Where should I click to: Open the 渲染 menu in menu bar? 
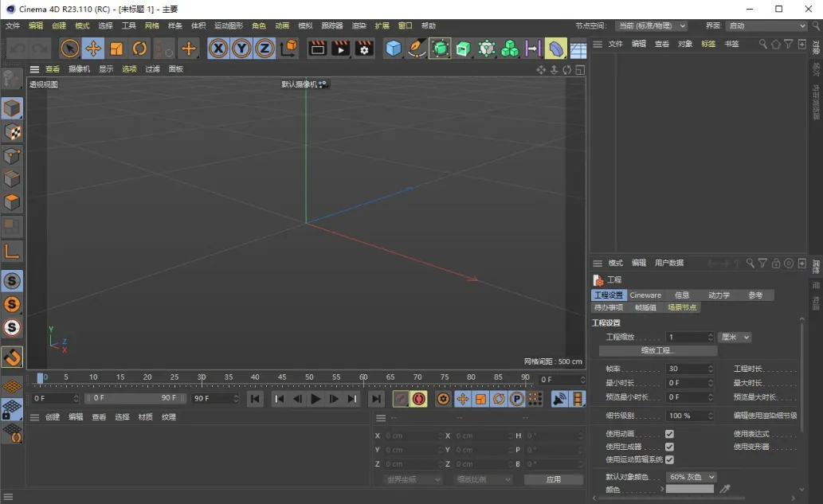pos(359,26)
